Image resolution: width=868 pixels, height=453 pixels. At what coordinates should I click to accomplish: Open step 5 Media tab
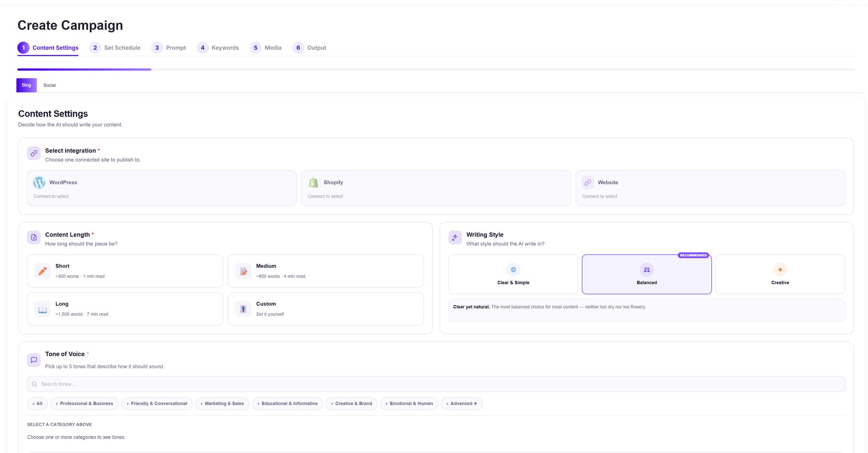pyautogui.click(x=266, y=48)
